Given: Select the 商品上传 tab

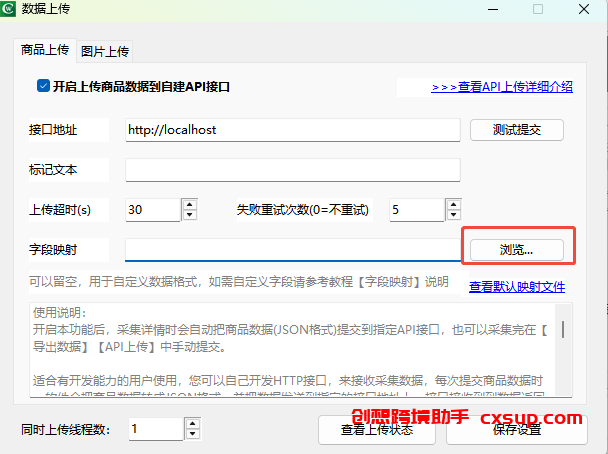Looking at the screenshot, I should pos(45,50).
